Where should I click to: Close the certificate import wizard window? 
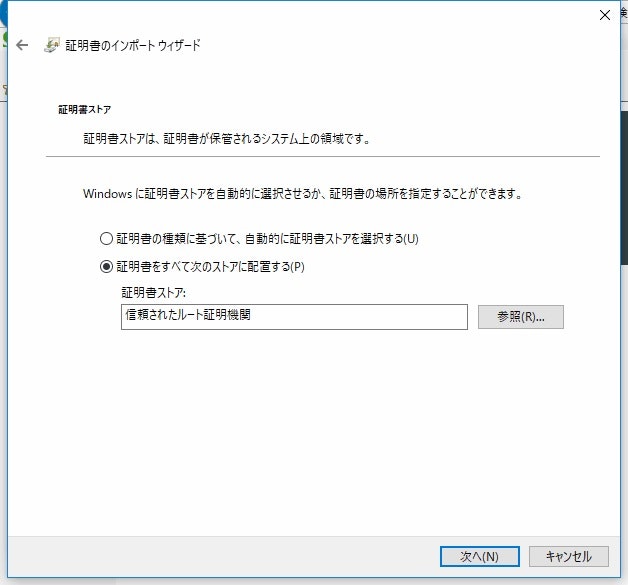pos(604,15)
